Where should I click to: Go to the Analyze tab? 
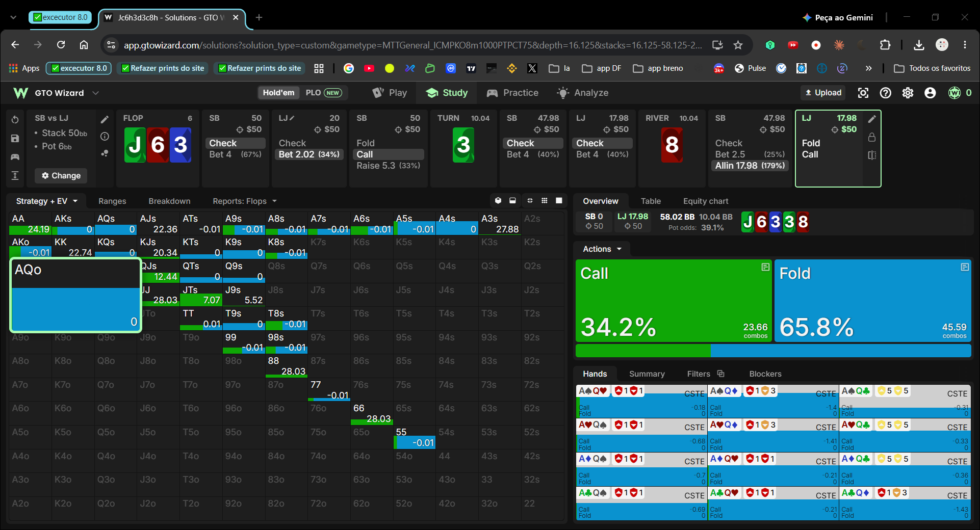tap(583, 93)
